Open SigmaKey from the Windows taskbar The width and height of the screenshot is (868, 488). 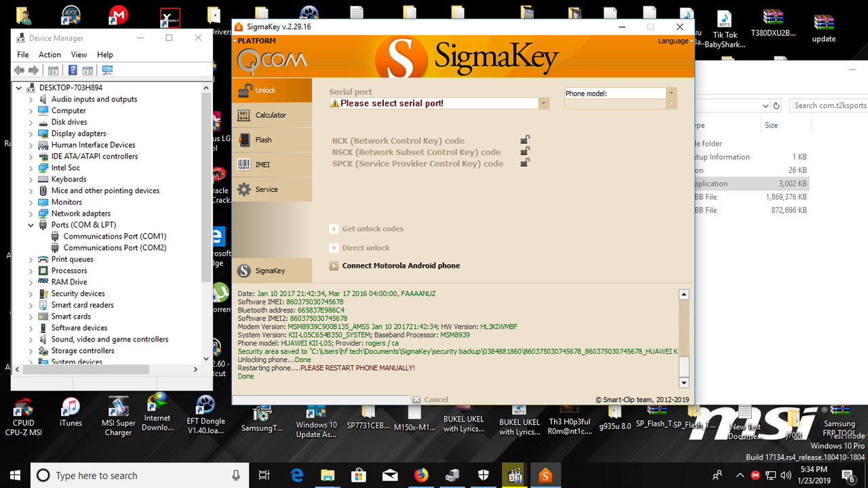coord(546,475)
